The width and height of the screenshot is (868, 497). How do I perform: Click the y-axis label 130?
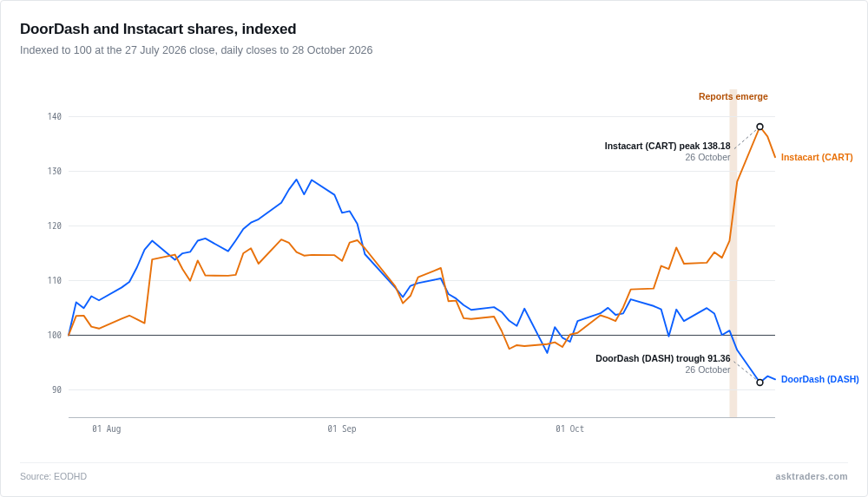tap(54, 171)
